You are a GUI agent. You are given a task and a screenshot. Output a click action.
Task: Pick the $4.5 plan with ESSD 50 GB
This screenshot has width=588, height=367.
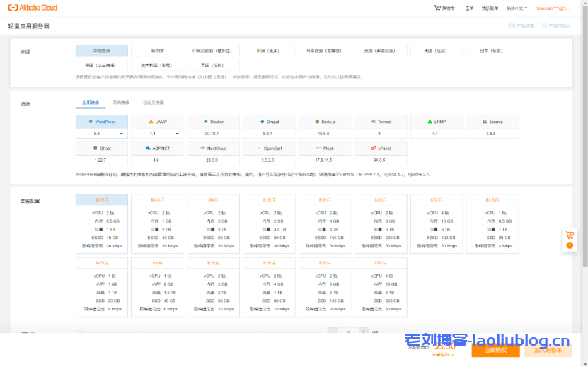click(x=158, y=223)
